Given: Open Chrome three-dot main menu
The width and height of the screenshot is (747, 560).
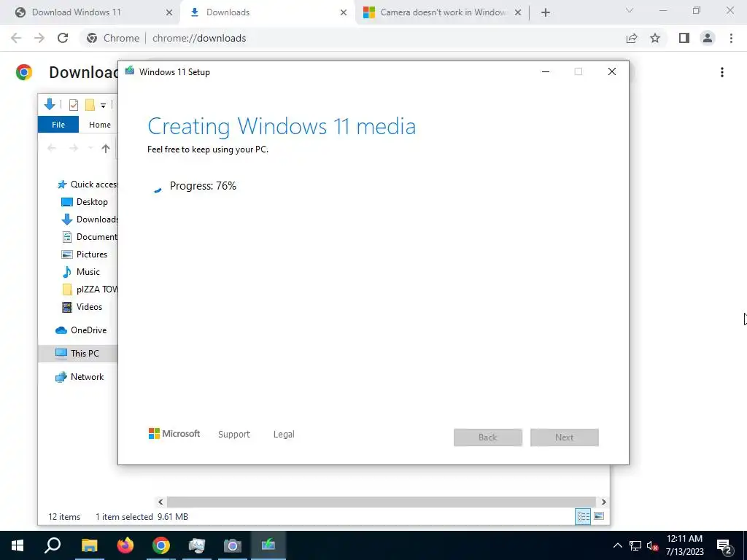Looking at the screenshot, I should (x=731, y=38).
